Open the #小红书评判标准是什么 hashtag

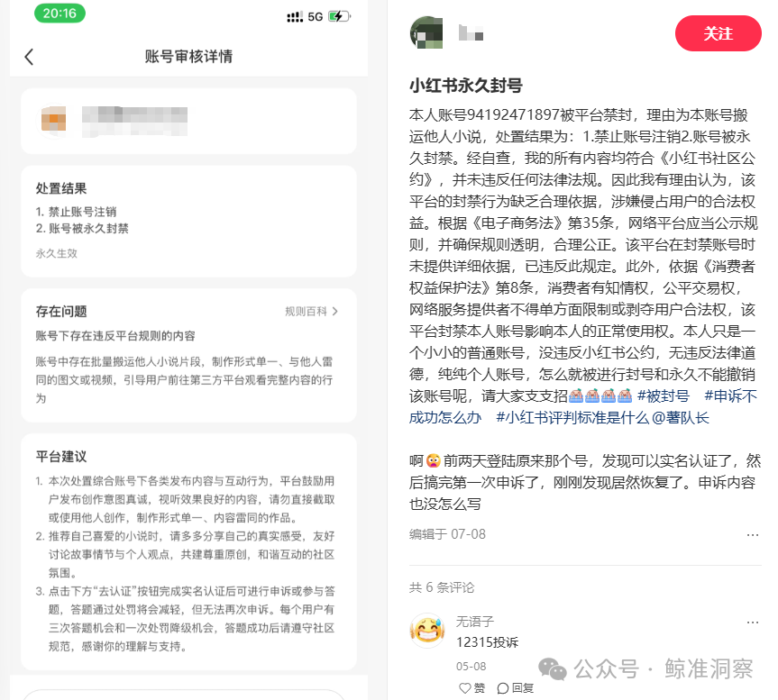point(572,417)
